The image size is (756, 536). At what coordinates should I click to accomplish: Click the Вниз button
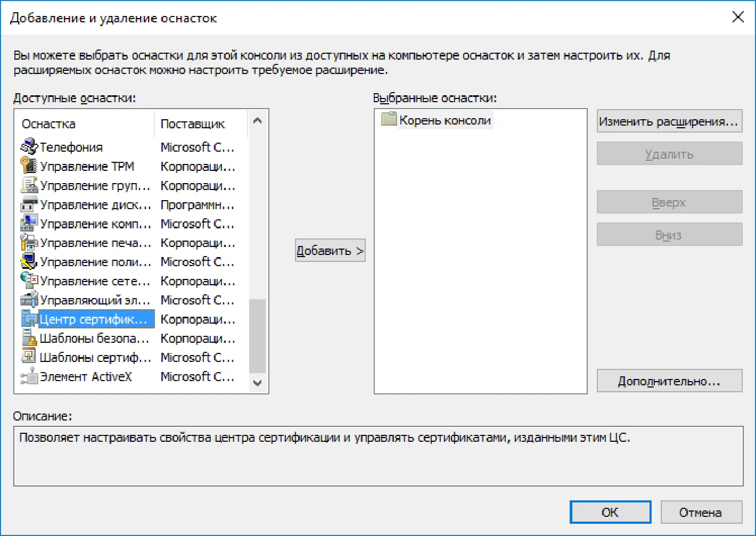point(669,234)
